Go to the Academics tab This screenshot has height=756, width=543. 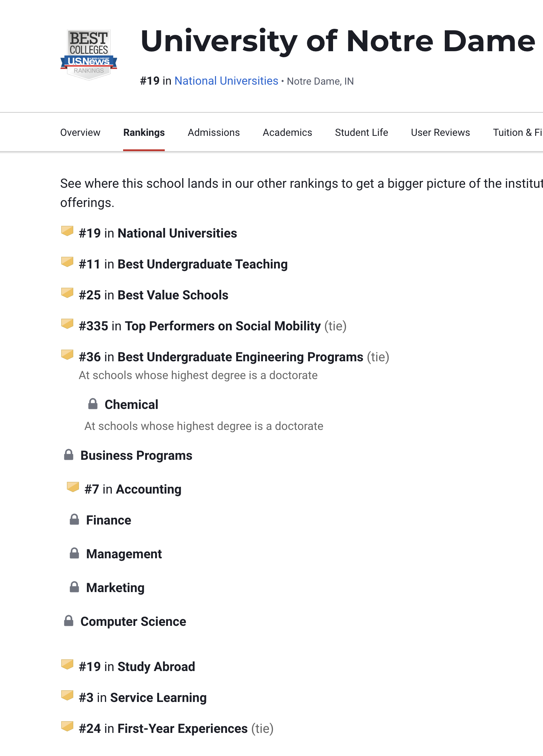(x=288, y=133)
